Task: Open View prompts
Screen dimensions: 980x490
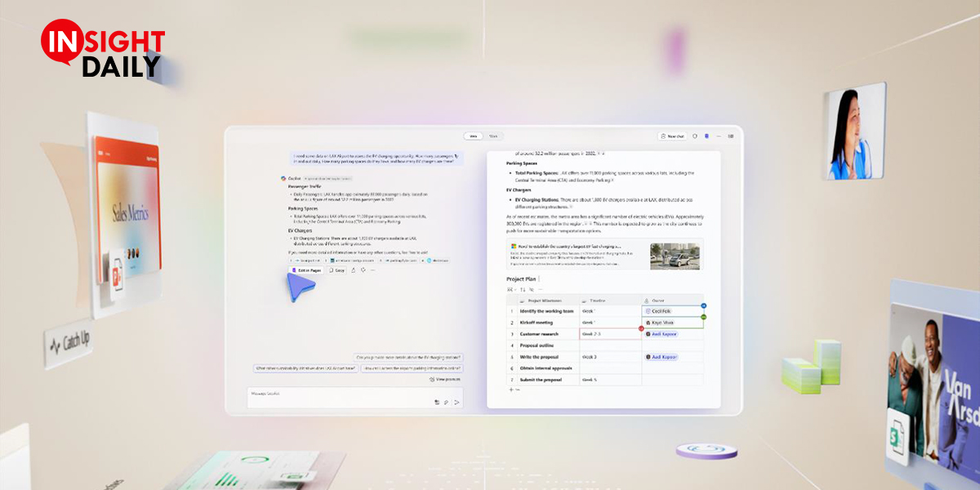Action: [x=446, y=380]
